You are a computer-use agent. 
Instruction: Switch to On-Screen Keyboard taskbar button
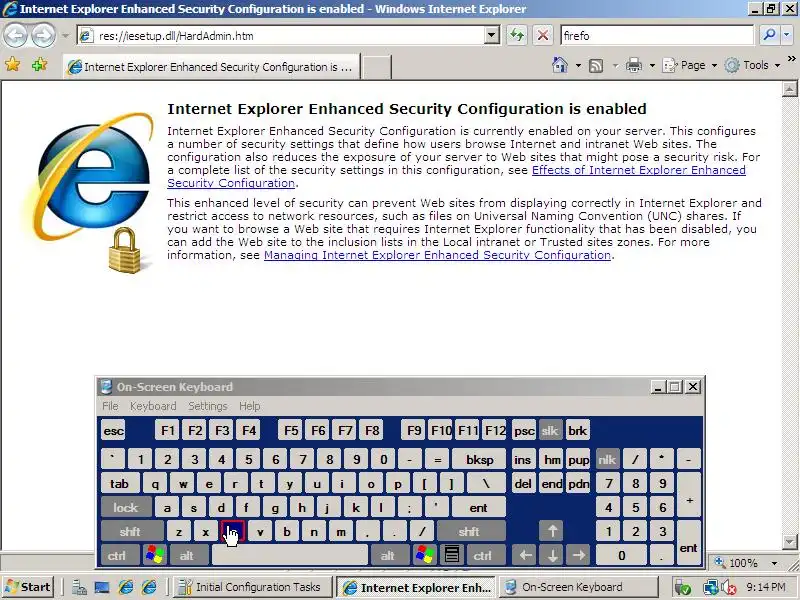[x=578, y=587]
